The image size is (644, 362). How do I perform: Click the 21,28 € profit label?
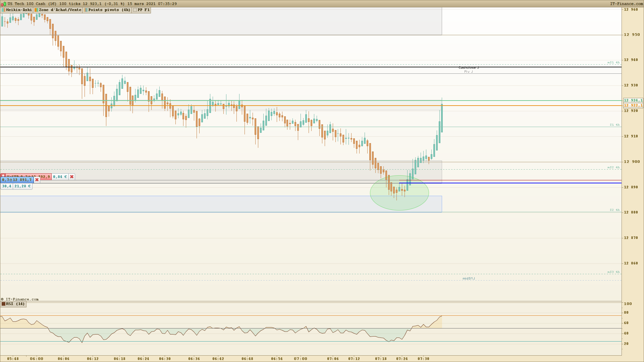pos(22,186)
